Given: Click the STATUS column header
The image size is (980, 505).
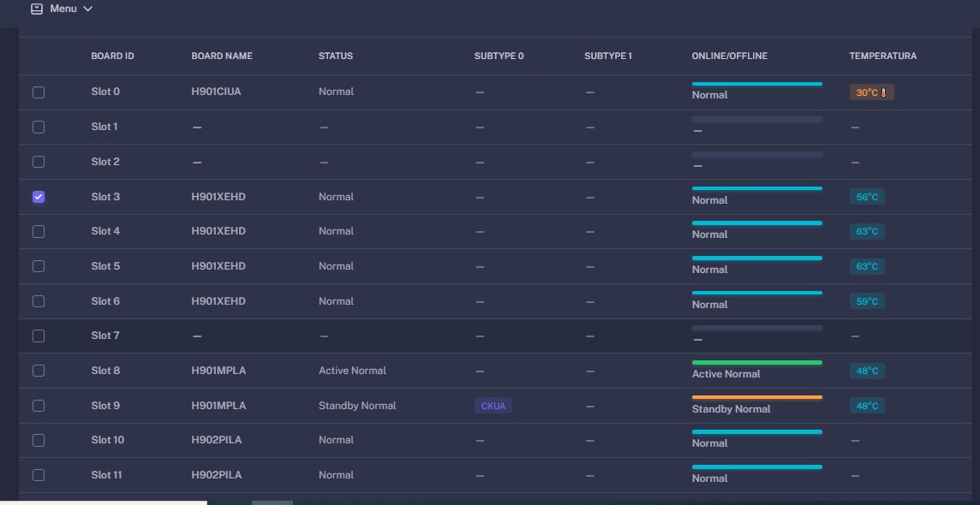Looking at the screenshot, I should [x=335, y=56].
